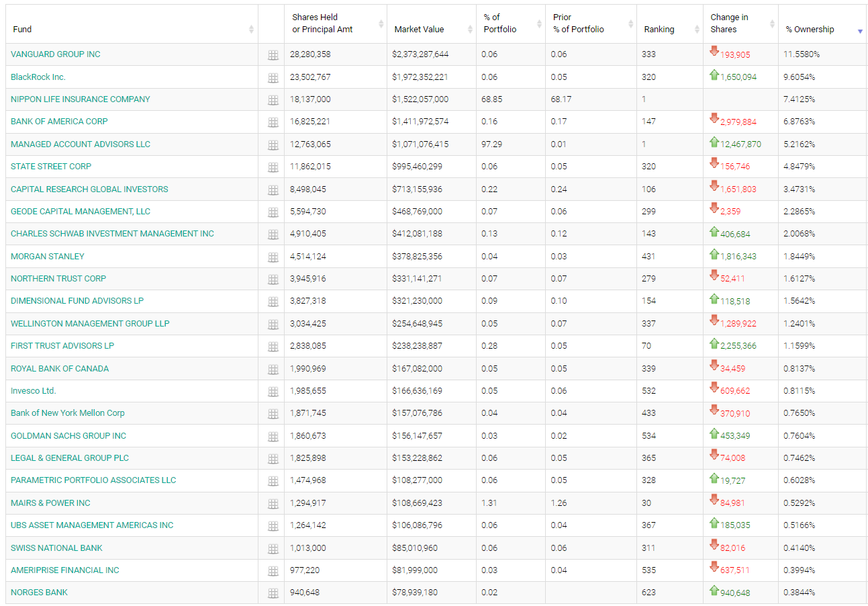Open BANK OF AMERICA CORP link
Image resolution: width=868 pixels, height=606 pixels.
point(59,122)
